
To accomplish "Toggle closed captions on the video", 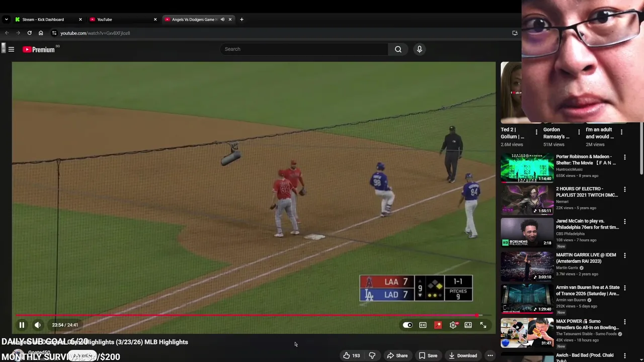I will click(x=423, y=325).
